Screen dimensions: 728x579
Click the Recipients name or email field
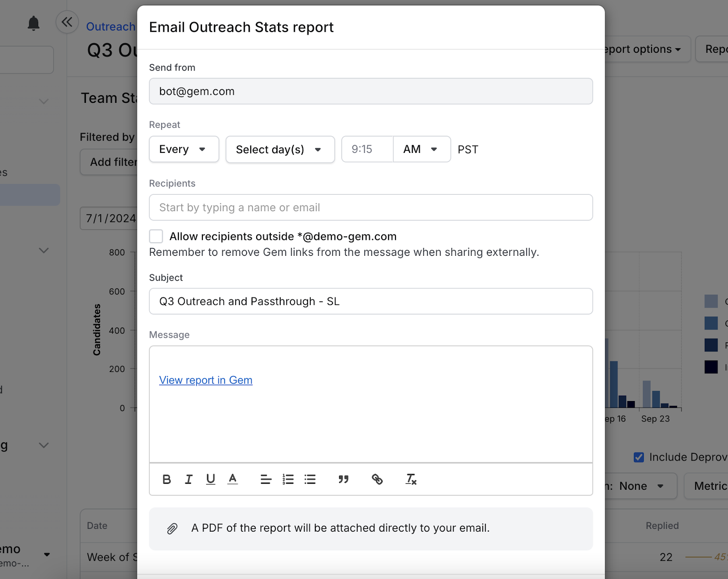pos(371,208)
